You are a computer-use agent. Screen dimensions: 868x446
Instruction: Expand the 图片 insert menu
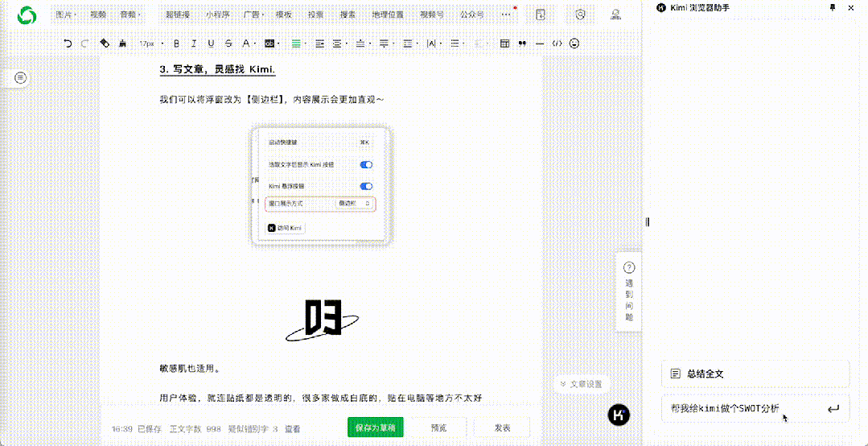click(x=66, y=14)
